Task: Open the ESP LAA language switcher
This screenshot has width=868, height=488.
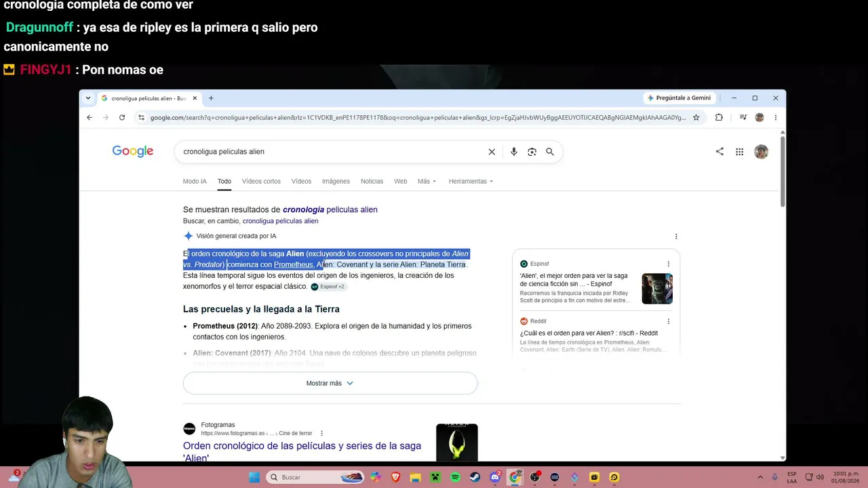Action: pyautogui.click(x=792, y=477)
